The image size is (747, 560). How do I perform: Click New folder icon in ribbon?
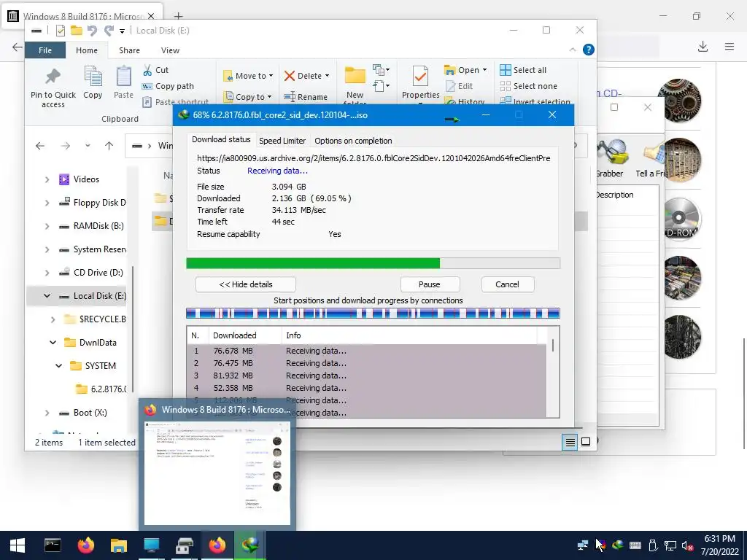tap(355, 76)
